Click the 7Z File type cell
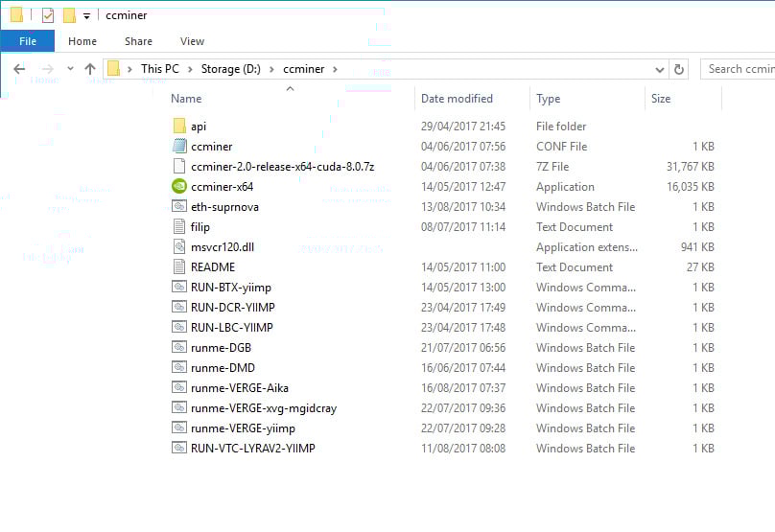Image resolution: width=775 pixels, height=532 pixels. click(x=552, y=167)
